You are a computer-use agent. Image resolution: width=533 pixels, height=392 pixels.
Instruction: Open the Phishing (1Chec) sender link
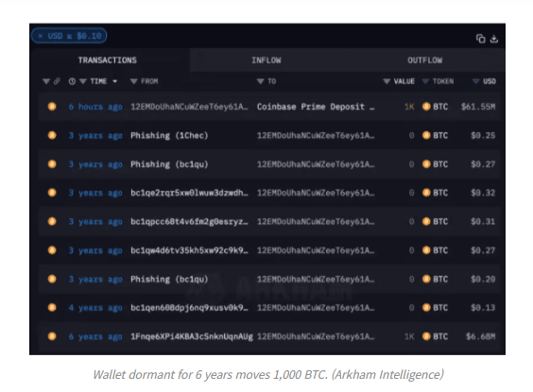point(169,135)
